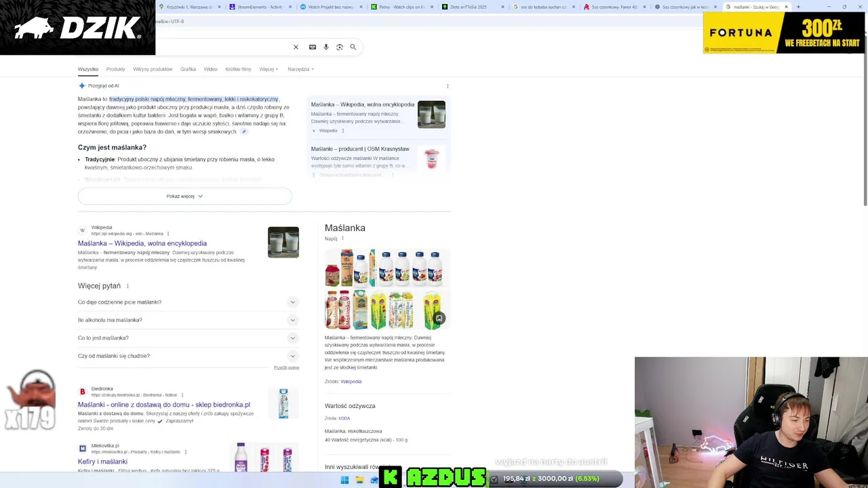The height and width of the screenshot is (488, 868).
Task: Open Krasnystaw yogurt cup thumbnail
Action: pos(431,159)
